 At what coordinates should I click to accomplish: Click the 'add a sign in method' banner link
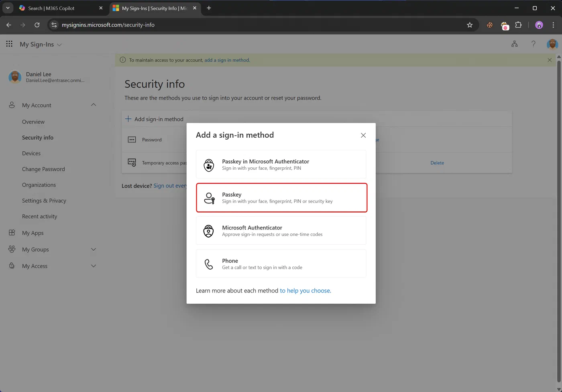227,60
